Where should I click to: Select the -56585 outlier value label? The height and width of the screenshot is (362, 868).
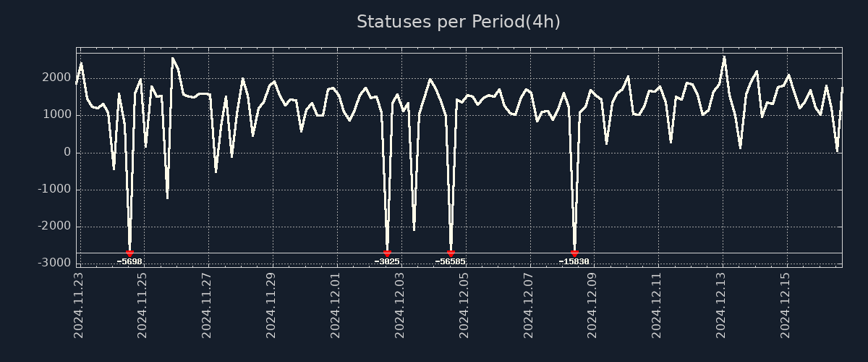tap(451, 261)
